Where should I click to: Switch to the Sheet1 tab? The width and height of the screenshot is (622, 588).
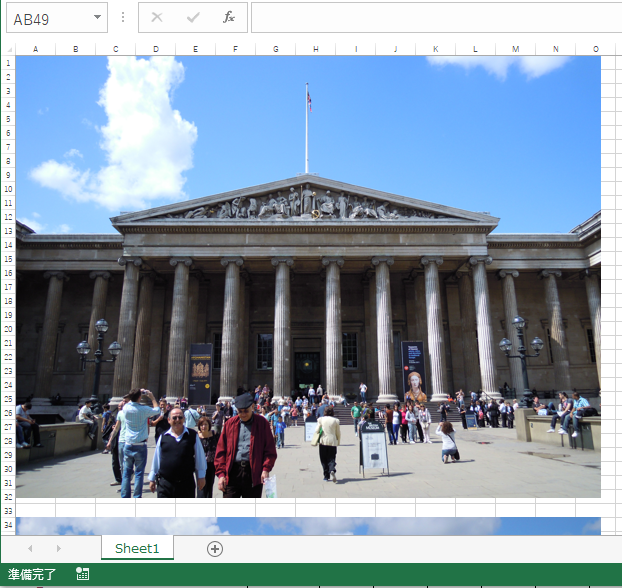click(x=137, y=548)
